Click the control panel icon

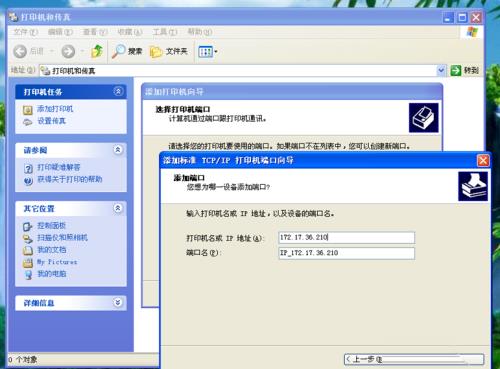point(28,226)
